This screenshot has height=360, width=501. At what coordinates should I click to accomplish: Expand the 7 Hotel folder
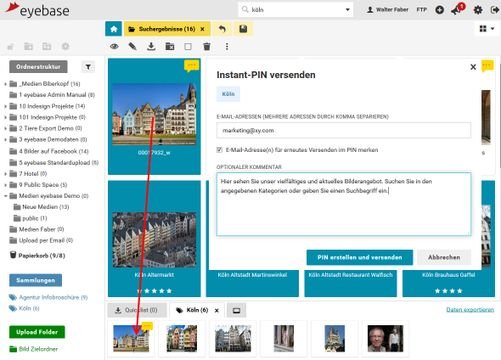[5, 174]
